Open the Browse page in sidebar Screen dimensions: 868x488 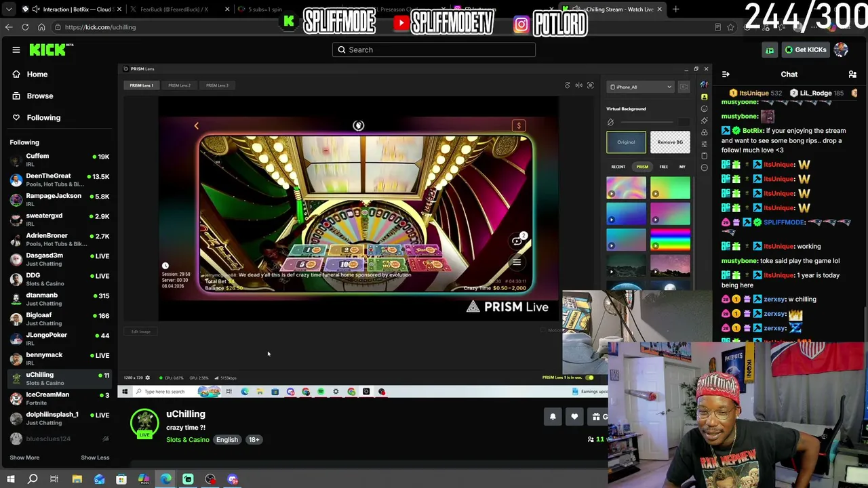33,96
